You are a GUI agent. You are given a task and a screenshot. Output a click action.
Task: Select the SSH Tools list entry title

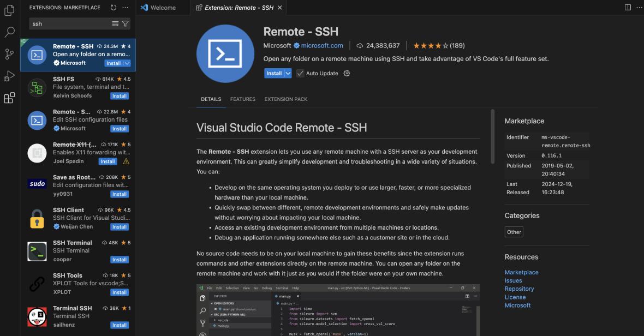point(67,275)
